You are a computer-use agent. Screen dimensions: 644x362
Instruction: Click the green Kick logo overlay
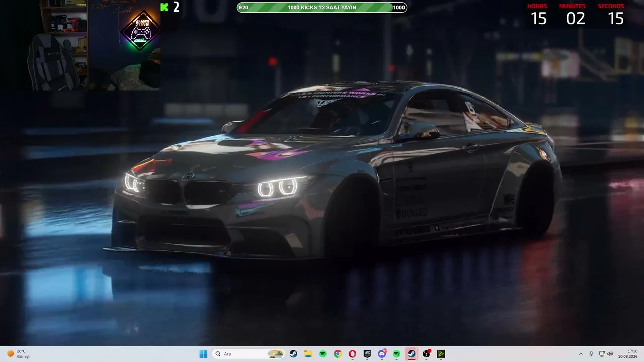click(164, 7)
